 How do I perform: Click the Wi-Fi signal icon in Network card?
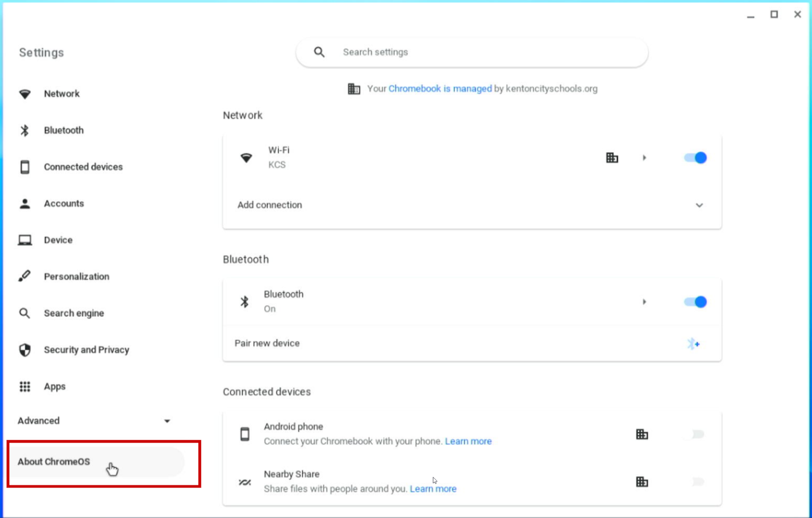246,158
